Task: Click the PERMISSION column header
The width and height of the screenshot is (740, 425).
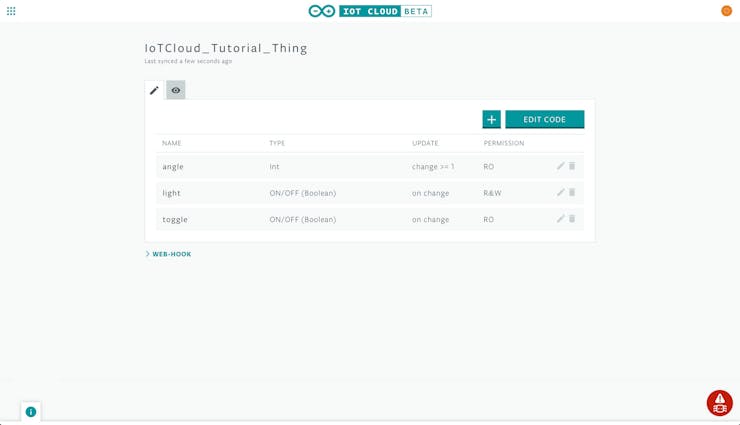Action: click(x=504, y=143)
